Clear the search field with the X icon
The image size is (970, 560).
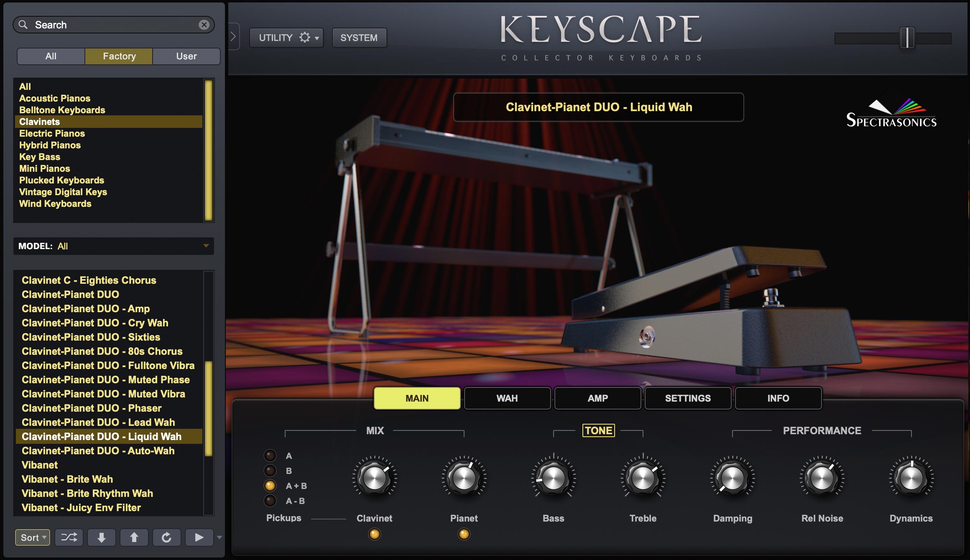[x=204, y=25]
